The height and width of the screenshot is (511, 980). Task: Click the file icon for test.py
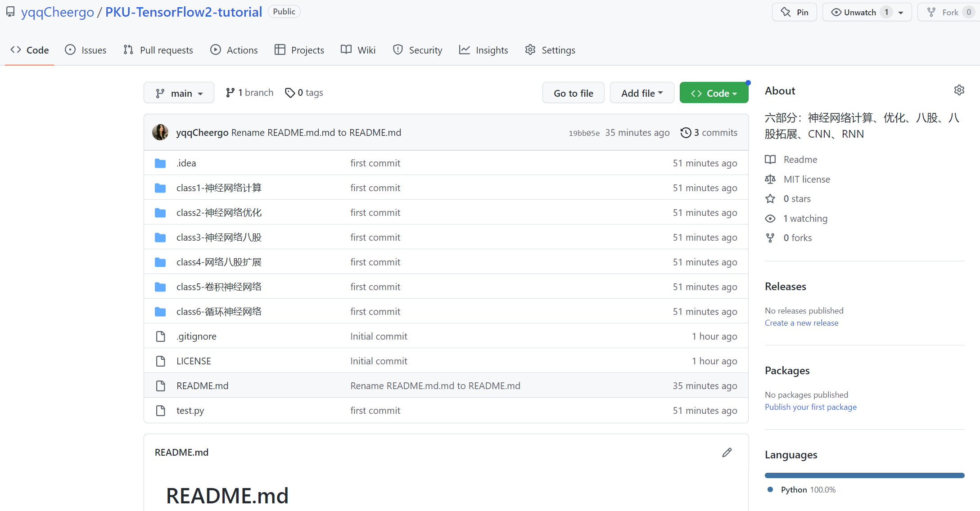point(161,411)
